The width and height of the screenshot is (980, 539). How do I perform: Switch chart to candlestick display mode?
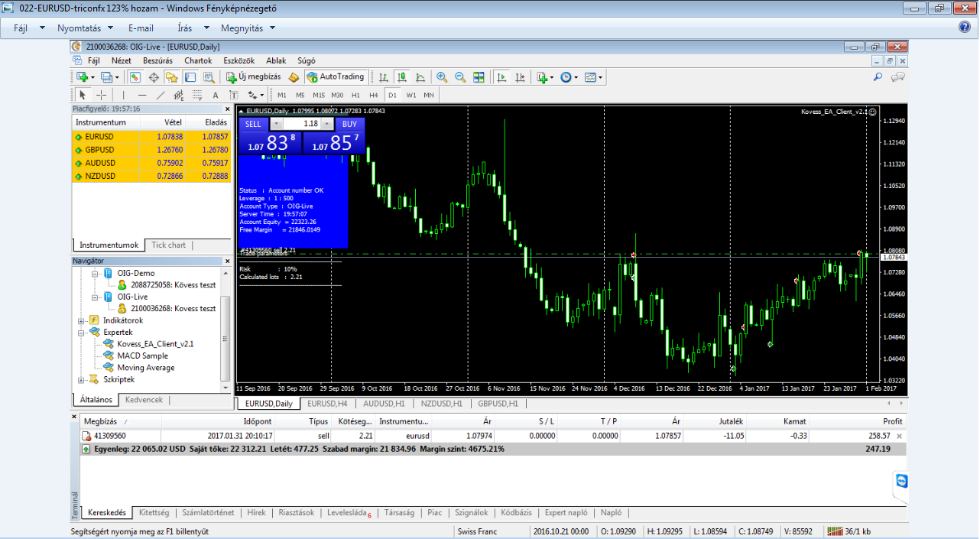401,77
